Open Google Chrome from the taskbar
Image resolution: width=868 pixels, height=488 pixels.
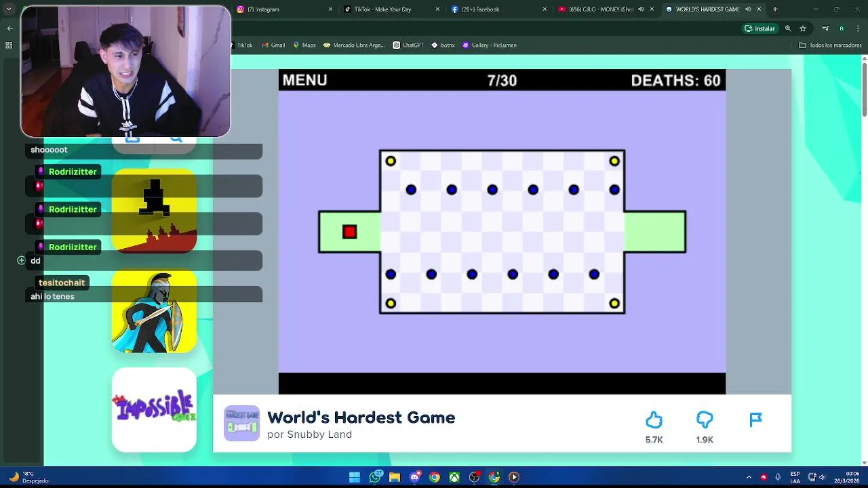434,477
